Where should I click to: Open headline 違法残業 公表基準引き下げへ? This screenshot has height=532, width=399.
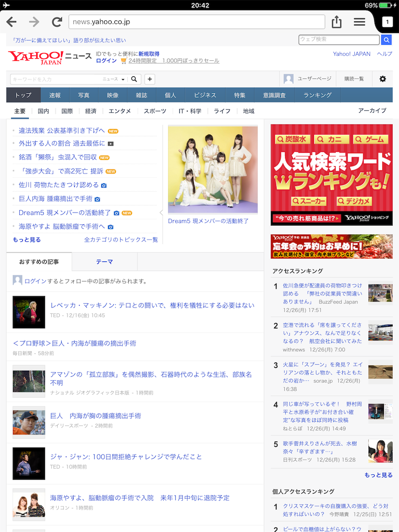pyautogui.click(x=62, y=130)
